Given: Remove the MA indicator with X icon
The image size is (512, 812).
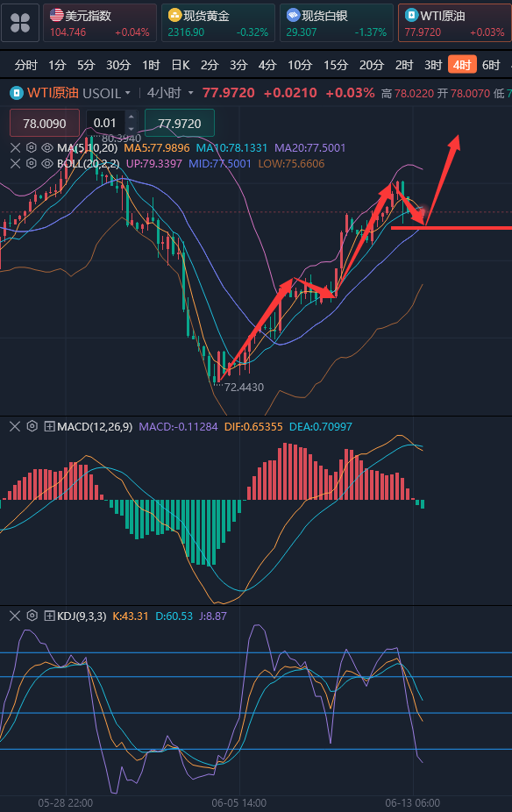Looking at the screenshot, I should pyautogui.click(x=16, y=147).
